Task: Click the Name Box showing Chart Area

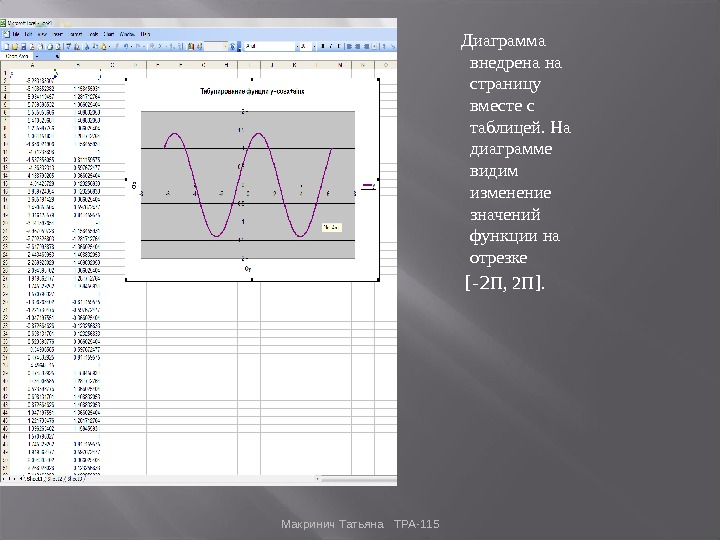Action: 17,56
